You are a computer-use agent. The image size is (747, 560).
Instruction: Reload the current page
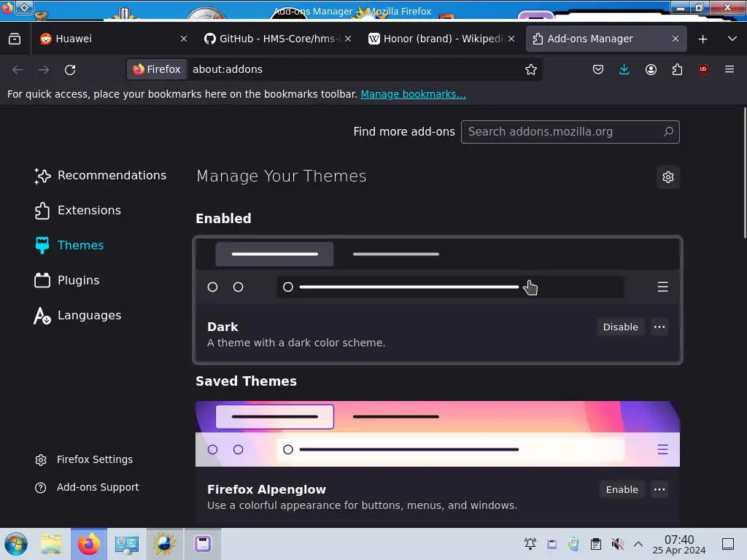click(70, 69)
